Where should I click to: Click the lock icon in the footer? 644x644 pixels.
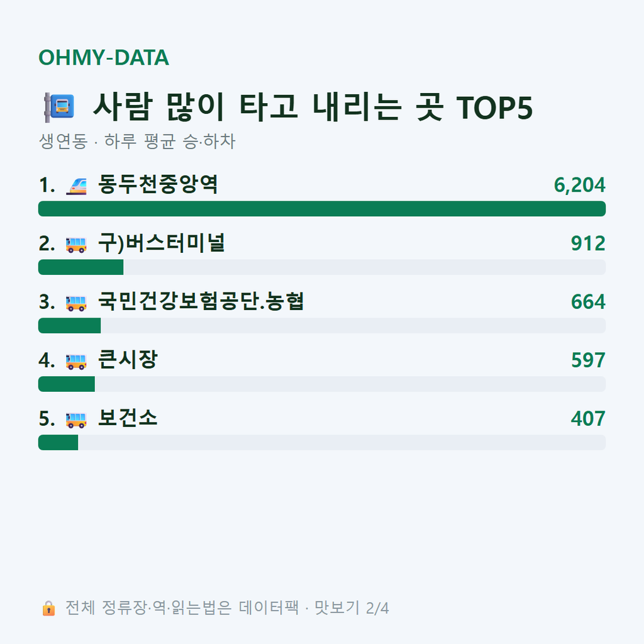[x=48, y=608]
